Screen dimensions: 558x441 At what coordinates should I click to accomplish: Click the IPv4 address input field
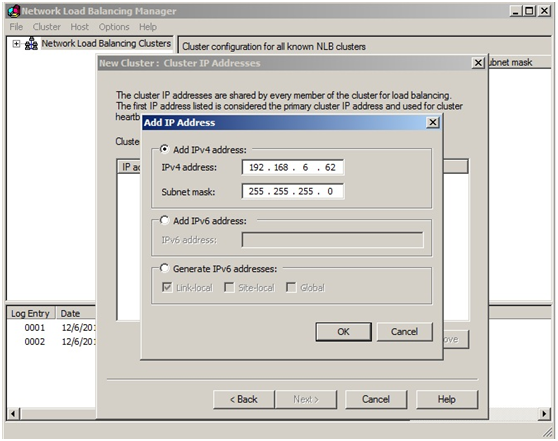pyautogui.click(x=293, y=167)
